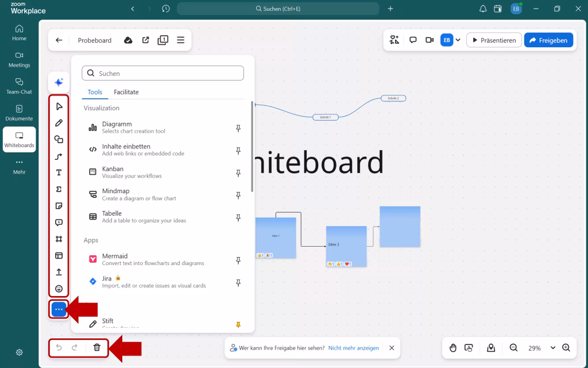Image resolution: width=588 pixels, height=368 pixels.
Task: Open the AI assistant sparkle icon
Action: pyautogui.click(x=59, y=82)
